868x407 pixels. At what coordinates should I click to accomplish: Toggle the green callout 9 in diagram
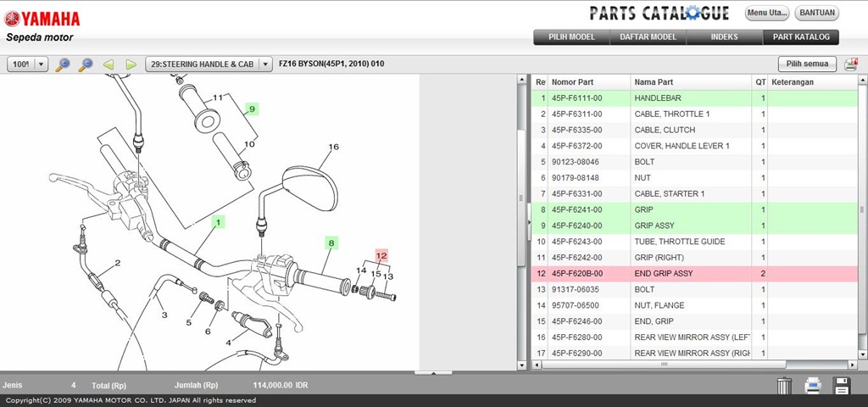click(252, 109)
